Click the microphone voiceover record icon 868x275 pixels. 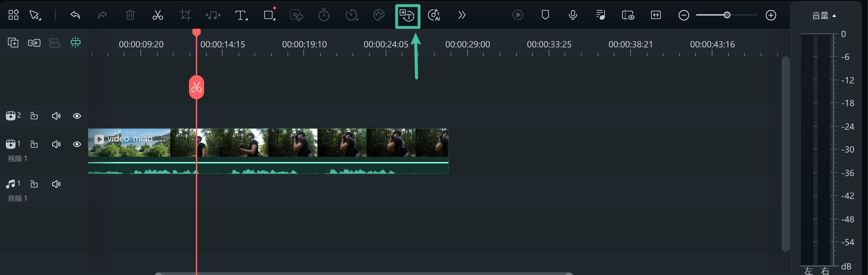[x=573, y=15]
